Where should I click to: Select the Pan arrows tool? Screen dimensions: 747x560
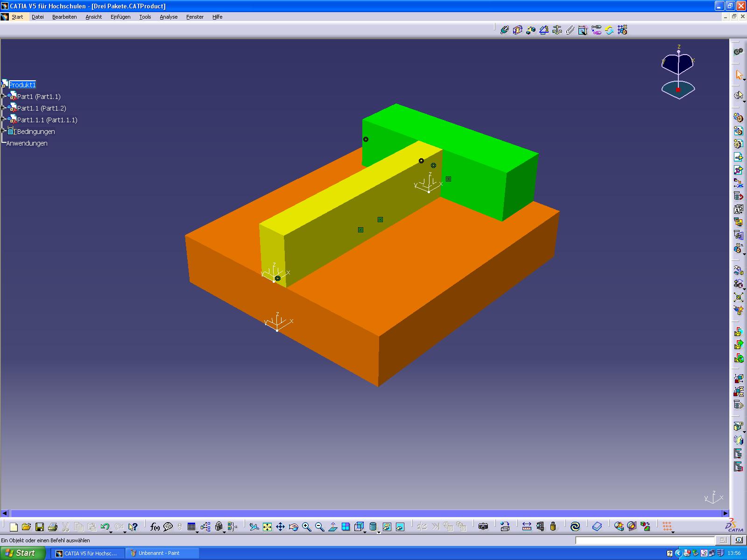tap(280, 527)
